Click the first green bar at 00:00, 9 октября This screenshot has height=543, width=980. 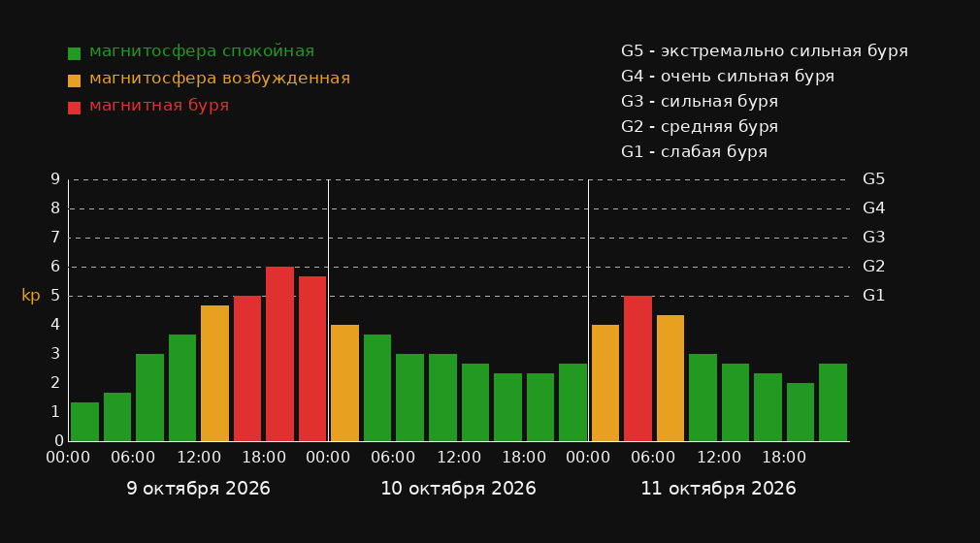[x=85, y=422]
